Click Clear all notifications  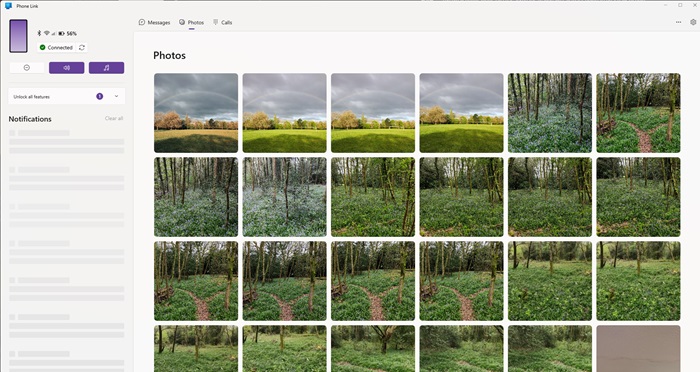click(114, 118)
